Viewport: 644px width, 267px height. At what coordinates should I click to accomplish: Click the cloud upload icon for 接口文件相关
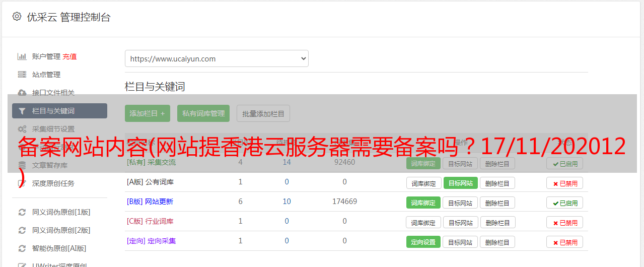point(22,93)
